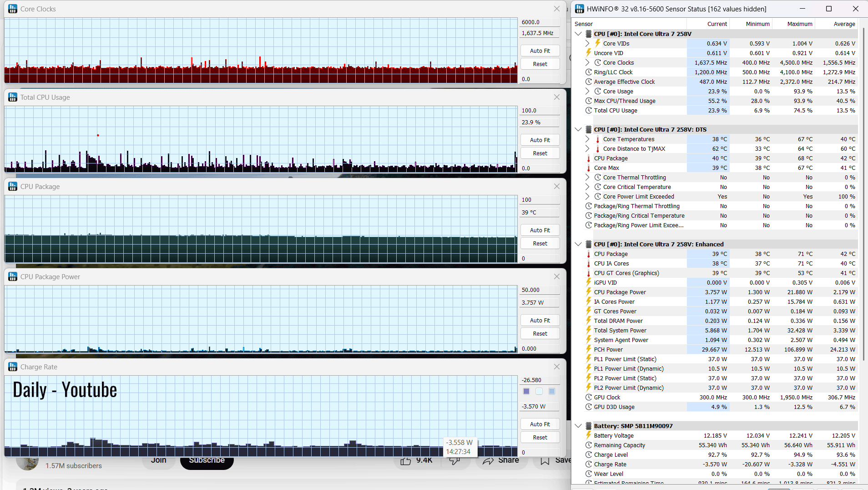
Task: Click the PCH Power lightning icon
Action: pos(589,349)
